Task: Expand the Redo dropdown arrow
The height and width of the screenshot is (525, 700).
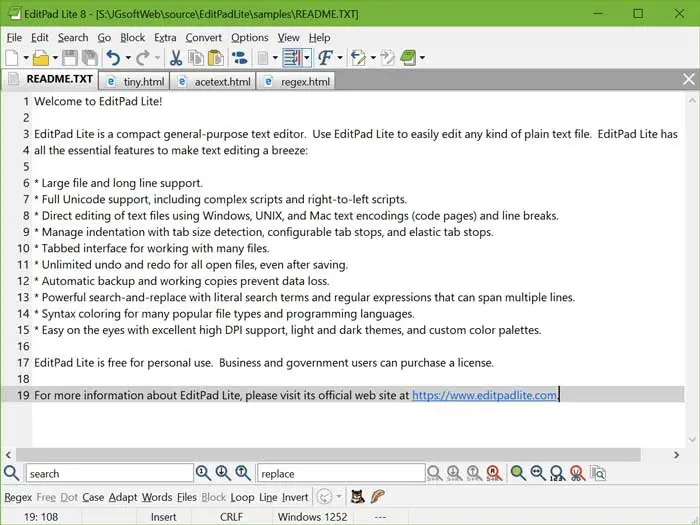Action: pyautogui.click(x=157, y=58)
